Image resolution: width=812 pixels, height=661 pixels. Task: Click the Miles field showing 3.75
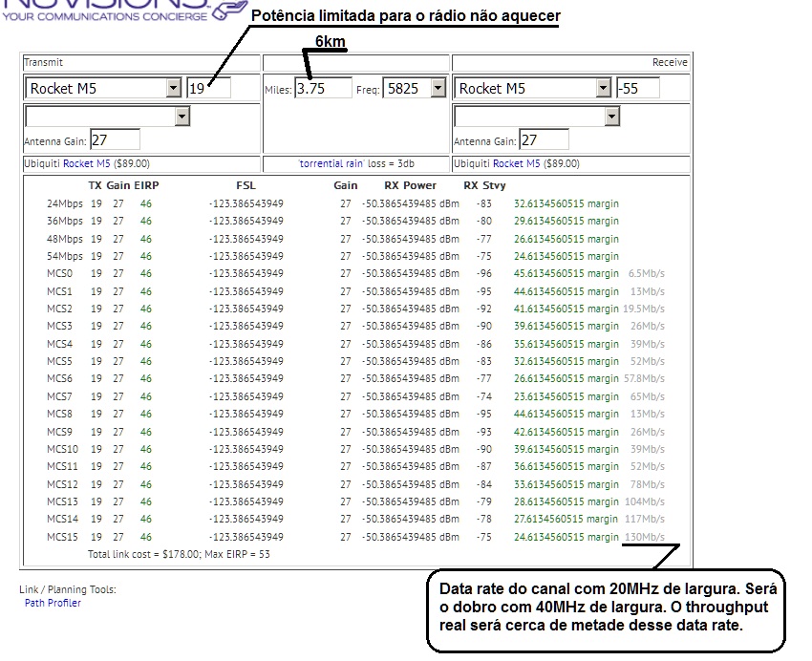323,88
